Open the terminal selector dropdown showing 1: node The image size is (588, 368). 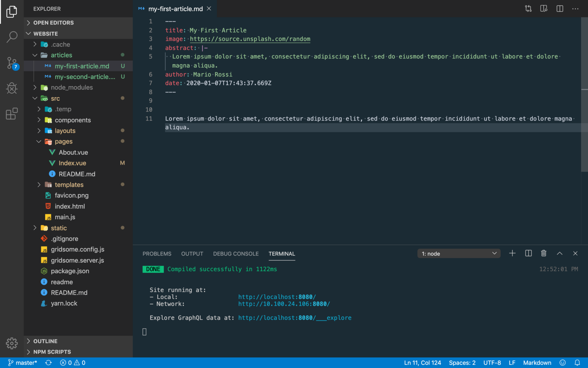[x=459, y=253]
